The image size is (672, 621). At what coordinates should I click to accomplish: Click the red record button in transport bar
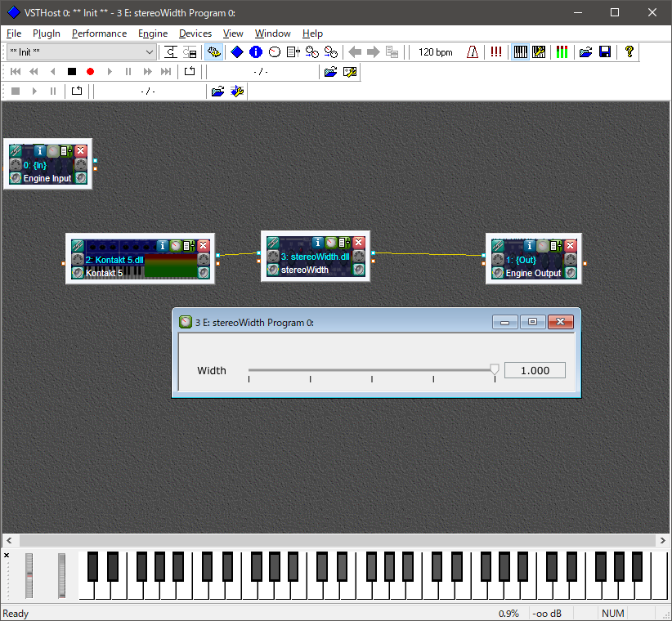(x=90, y=72)
